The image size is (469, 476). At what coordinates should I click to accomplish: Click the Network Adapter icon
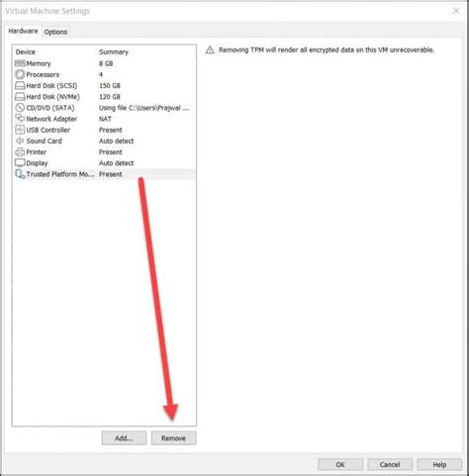pos(20,119)
